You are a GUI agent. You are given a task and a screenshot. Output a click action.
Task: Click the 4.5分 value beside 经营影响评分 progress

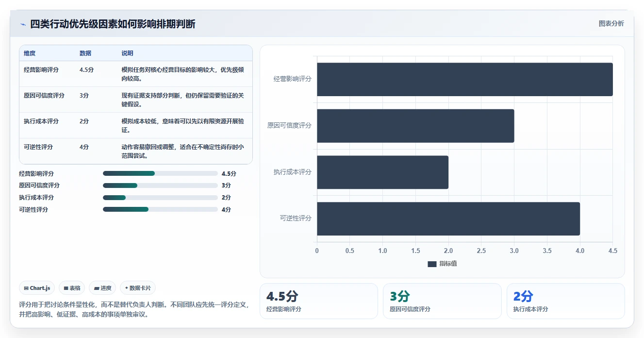tap(229, 173)
